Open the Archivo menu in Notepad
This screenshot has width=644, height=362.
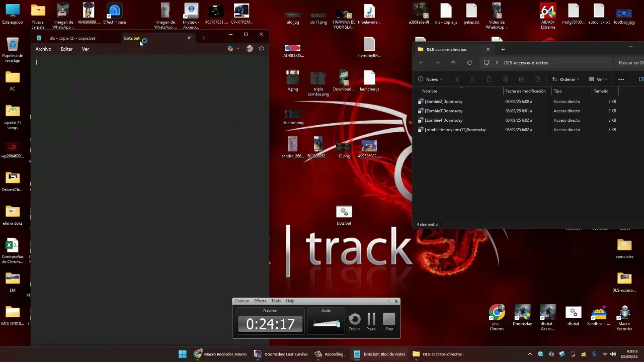click(43, 49)
